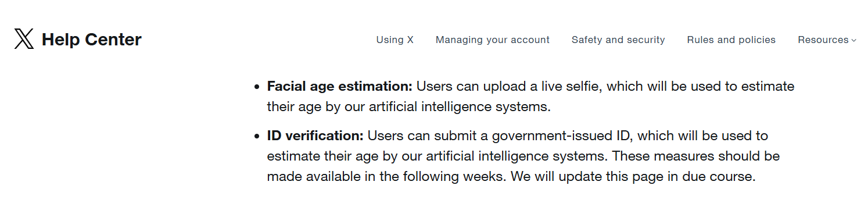
Task: Click the bold 'ID verification:' heading
Action: 315,136
